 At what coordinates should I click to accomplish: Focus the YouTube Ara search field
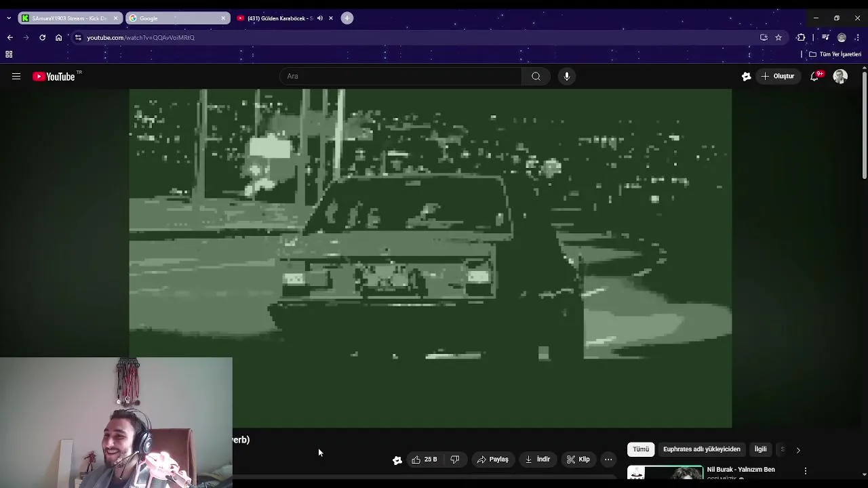[400, 77]
